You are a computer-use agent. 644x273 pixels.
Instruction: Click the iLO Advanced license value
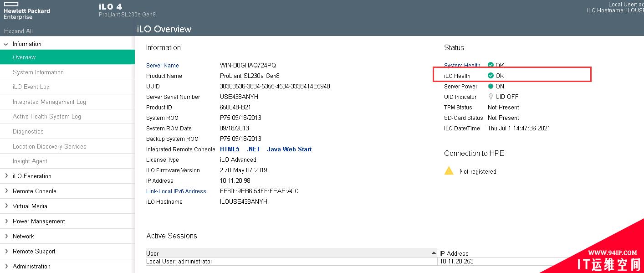coord(238,160)
